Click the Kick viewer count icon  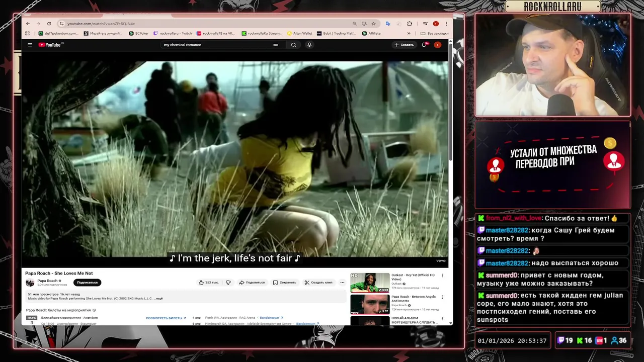click(x=580, y=340)
